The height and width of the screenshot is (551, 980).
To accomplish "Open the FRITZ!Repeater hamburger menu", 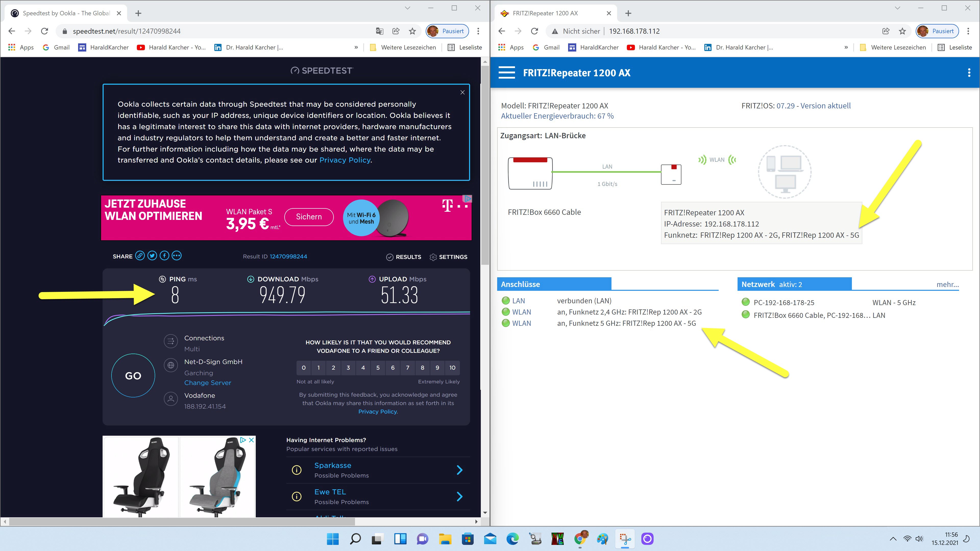I will point(507,73).
